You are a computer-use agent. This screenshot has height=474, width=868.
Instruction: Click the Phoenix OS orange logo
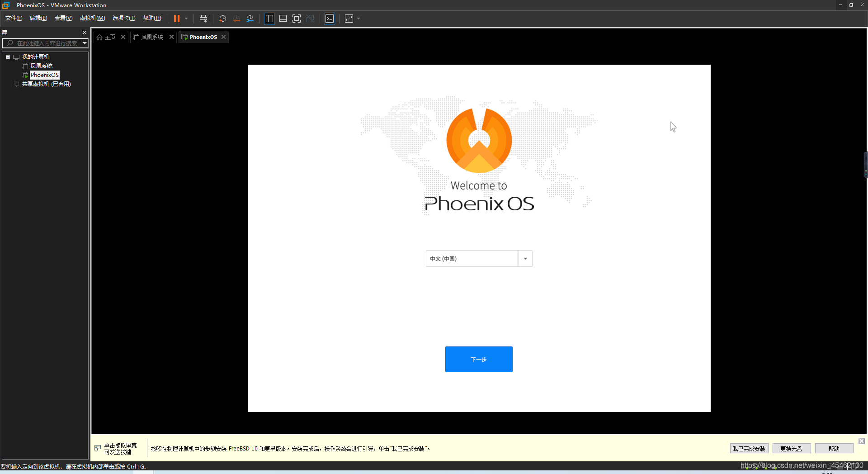click(x=479, y=141)
